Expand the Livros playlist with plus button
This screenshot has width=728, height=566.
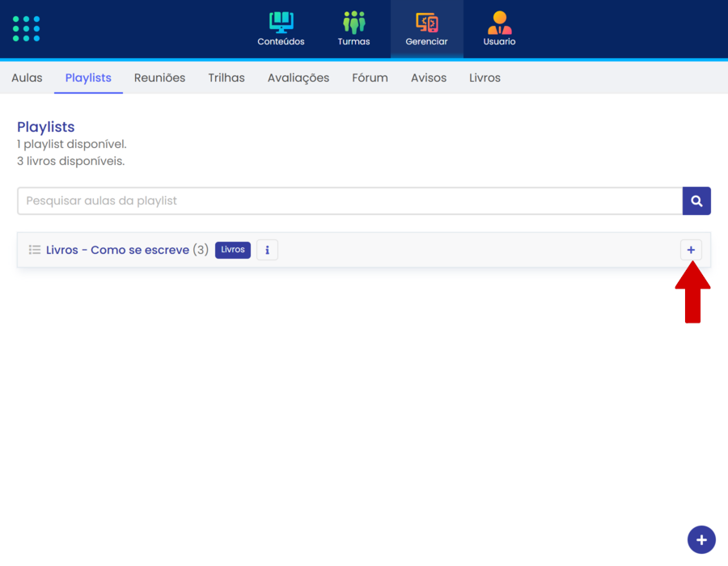pyautogui.click(x=691, y=250)
